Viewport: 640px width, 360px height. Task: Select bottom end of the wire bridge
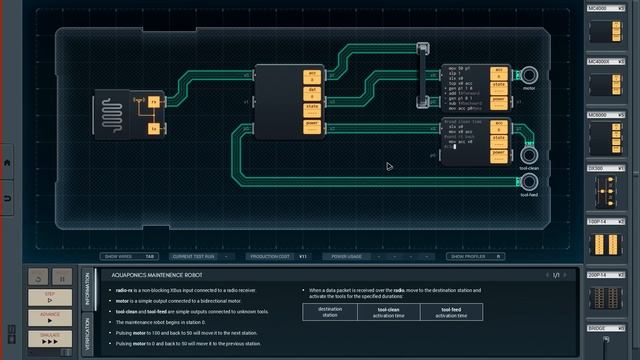(x=422, y=102)
